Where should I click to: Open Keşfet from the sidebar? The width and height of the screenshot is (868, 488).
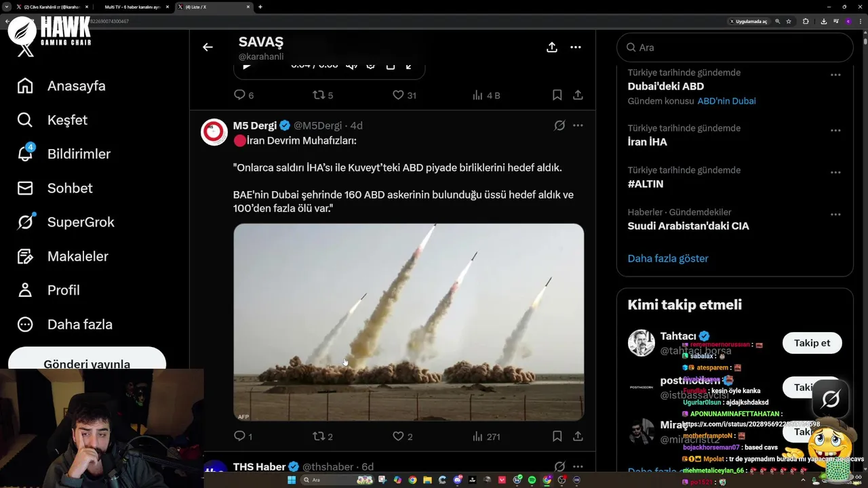click(x=52, y=120)
